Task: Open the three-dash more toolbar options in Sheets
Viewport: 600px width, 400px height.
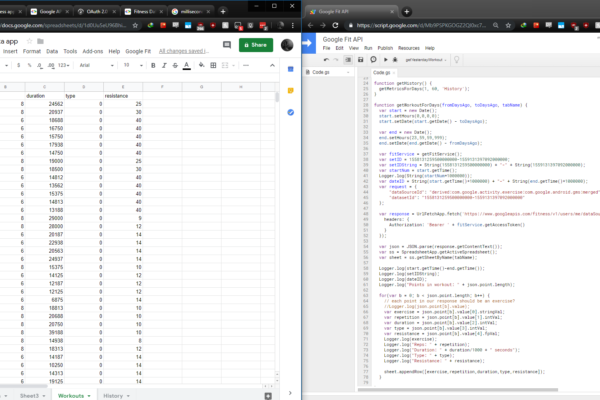Action: pos(246,65)
